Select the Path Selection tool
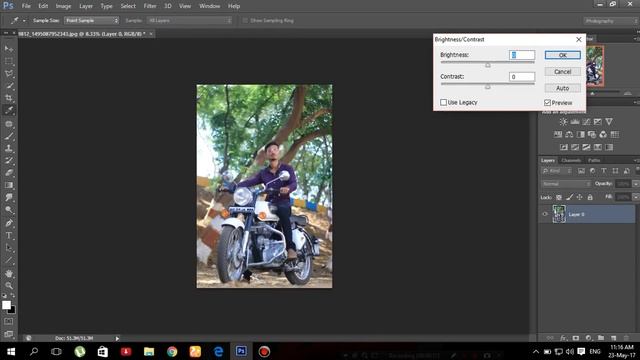640x360 pixels. (x=9, y=248)
